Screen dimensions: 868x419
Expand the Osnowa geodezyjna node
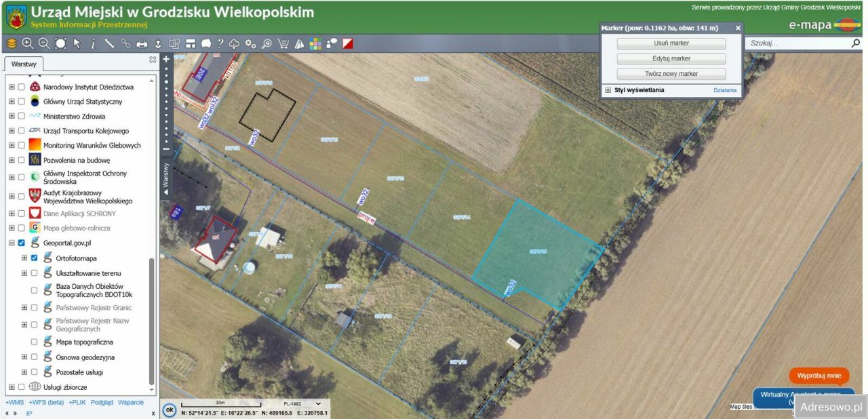pyautogui.click(x=24, y=357)
